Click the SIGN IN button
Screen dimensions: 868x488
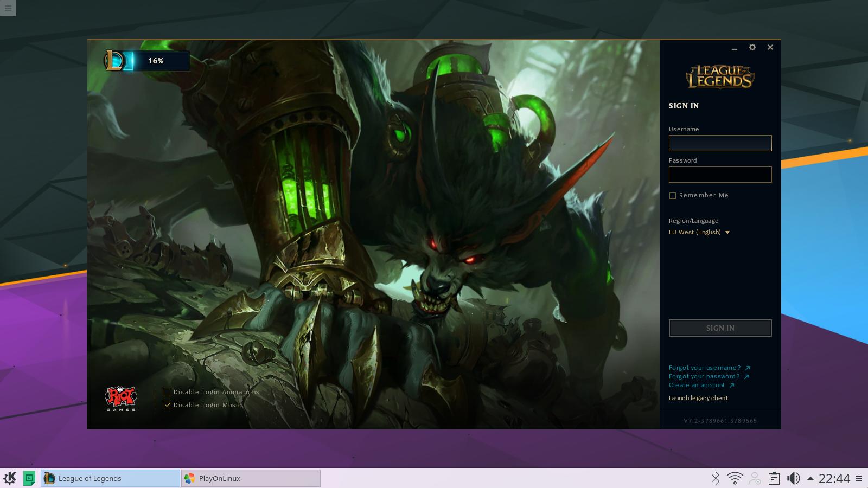(x=720, y=328)
